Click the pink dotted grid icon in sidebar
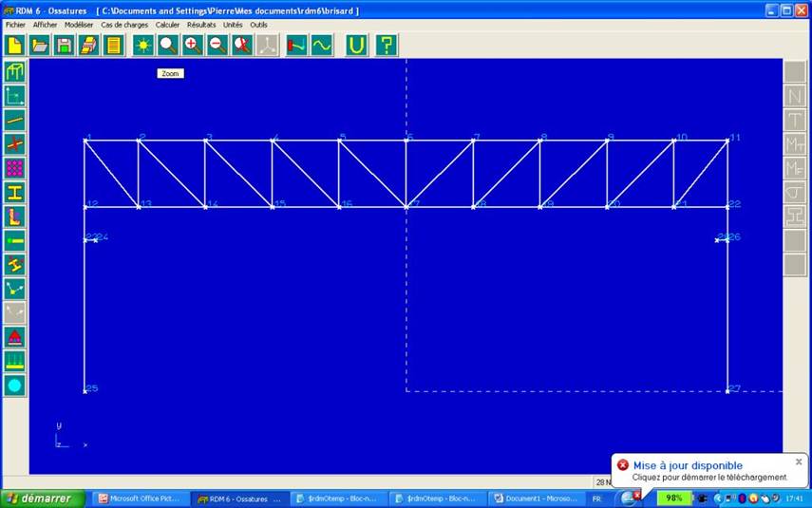The width and height of the screenshot is (812, 508). point(14,168)
